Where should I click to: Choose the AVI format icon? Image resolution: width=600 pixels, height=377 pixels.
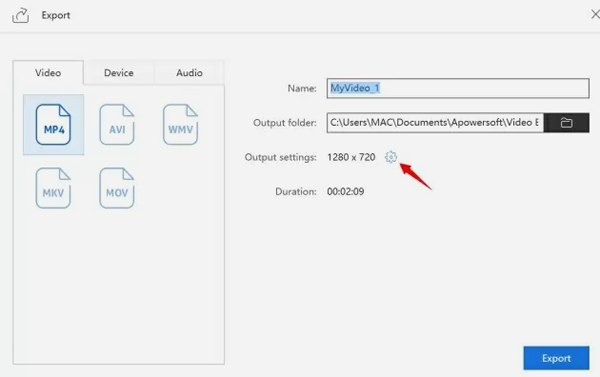tap(117, 124)
